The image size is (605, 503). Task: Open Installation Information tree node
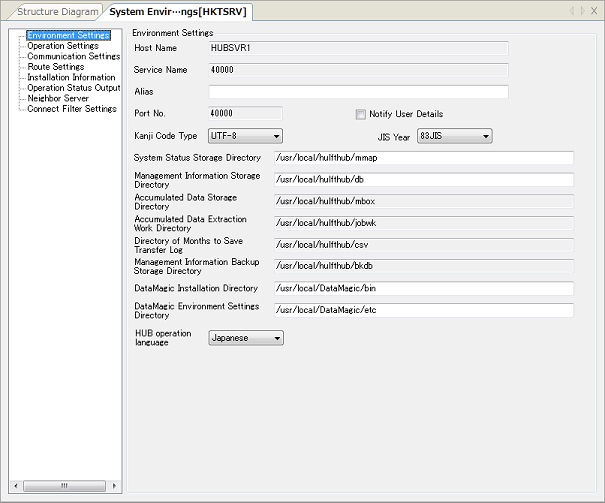[x=71, y=78]
